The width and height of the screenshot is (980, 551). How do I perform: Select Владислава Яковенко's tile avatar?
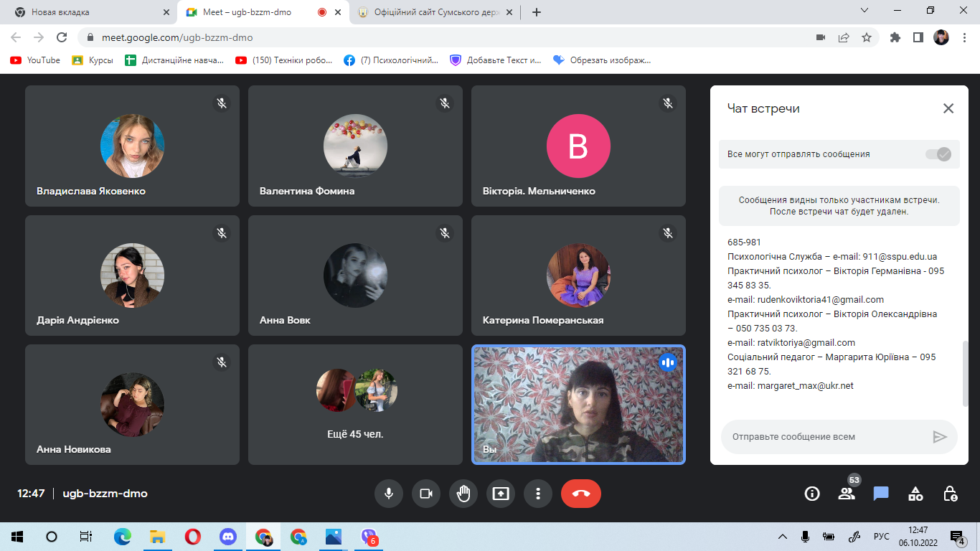tap(132, 146)
